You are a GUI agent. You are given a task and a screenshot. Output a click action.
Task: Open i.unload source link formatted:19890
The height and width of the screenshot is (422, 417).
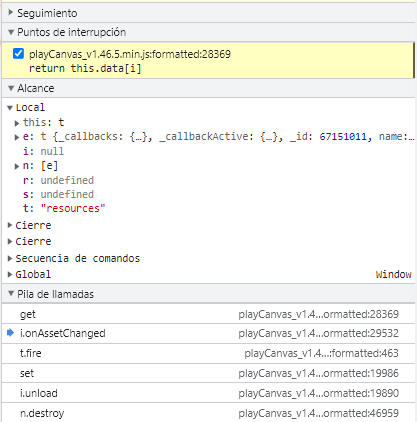(318, 393)
